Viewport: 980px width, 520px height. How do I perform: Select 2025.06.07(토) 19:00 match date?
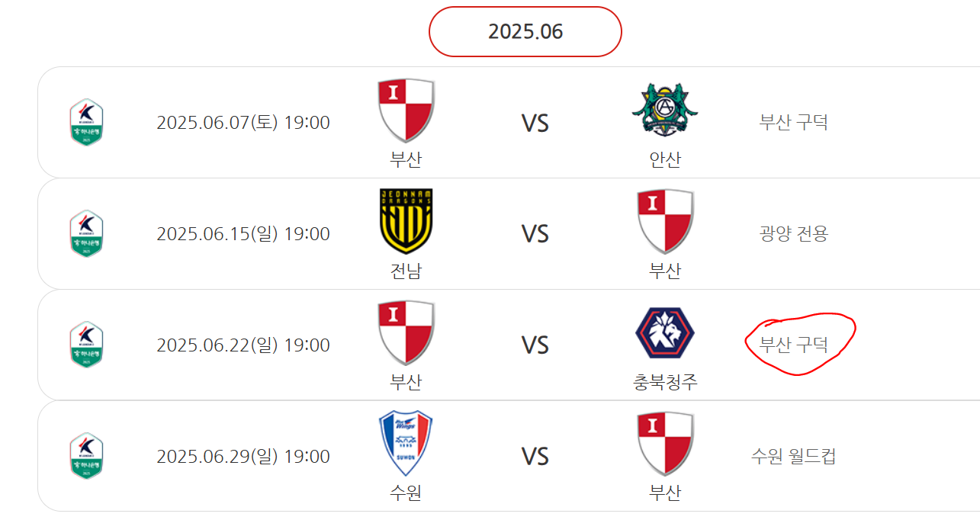243,123
